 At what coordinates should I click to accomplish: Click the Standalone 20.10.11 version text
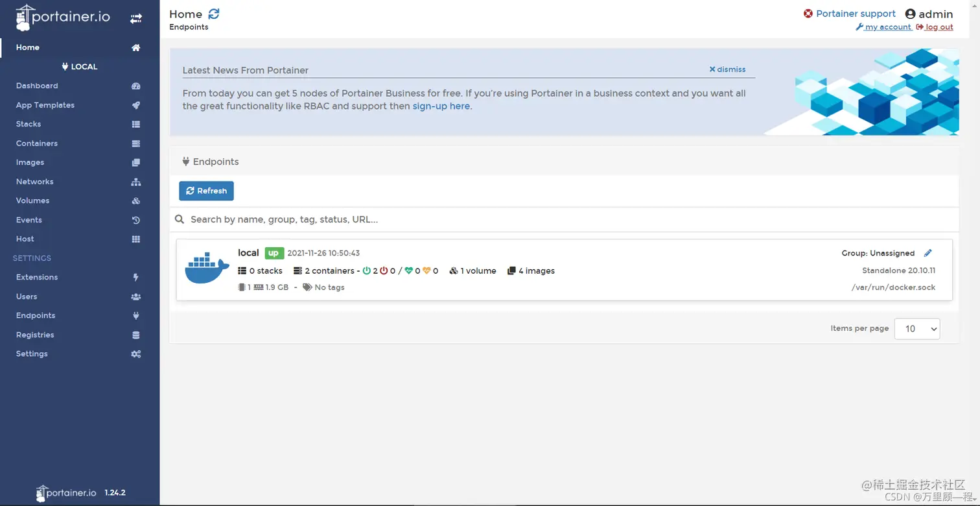click(x=898, y=271)
